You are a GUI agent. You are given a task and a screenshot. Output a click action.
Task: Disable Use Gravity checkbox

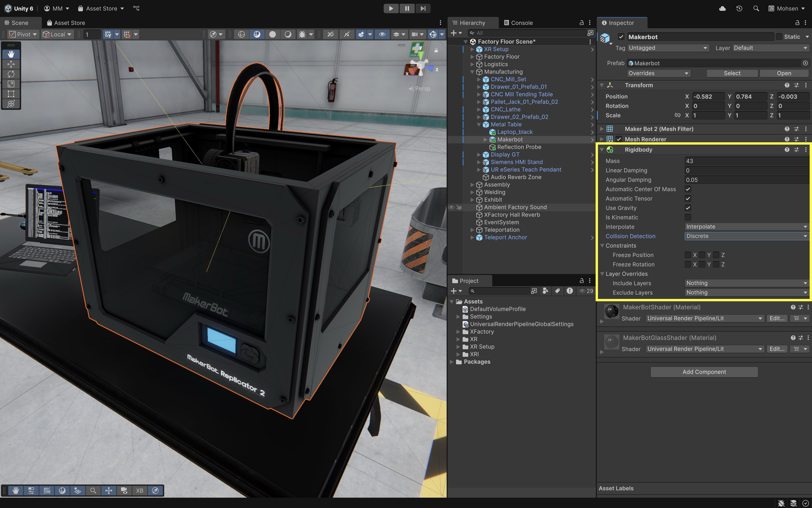point(688,208)
